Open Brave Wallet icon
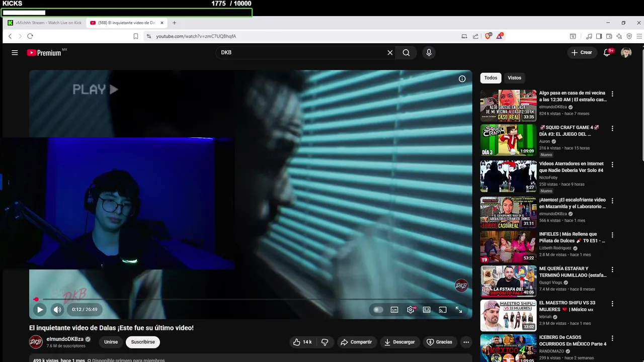 pos(609,36)
